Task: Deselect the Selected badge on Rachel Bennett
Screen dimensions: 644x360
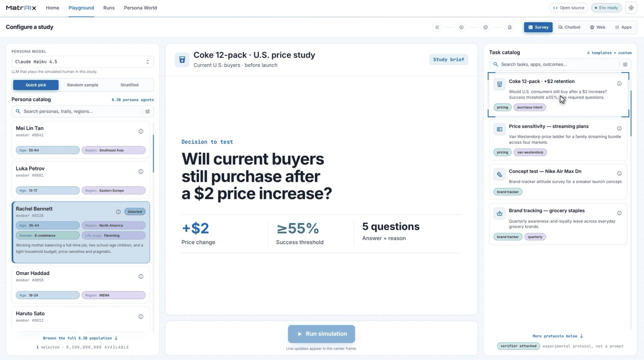Action: [135, 212]
